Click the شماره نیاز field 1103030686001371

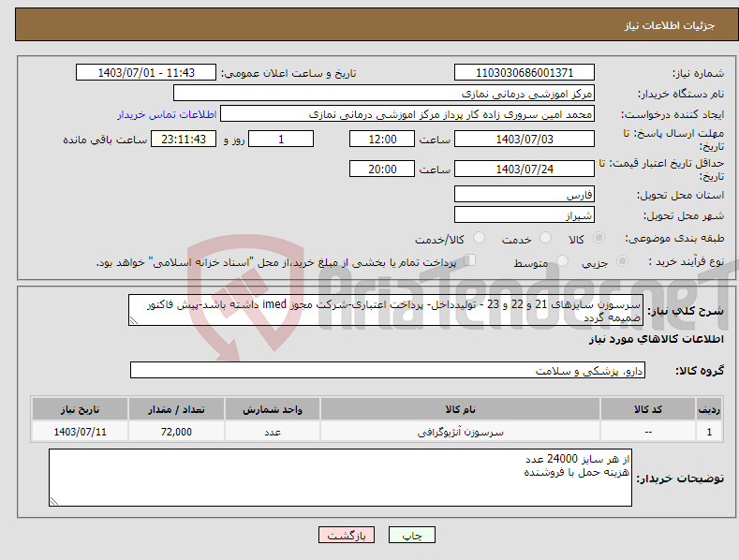click(525, 73)
